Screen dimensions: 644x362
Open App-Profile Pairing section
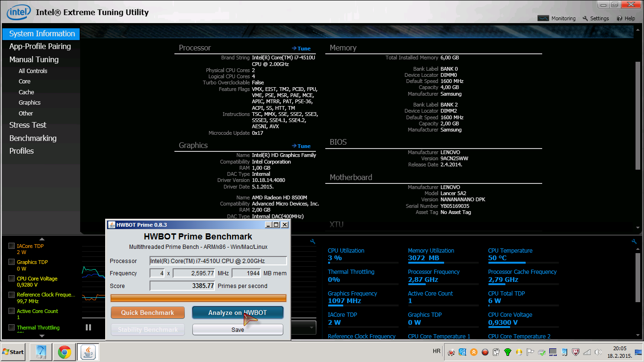click(40, 46)
